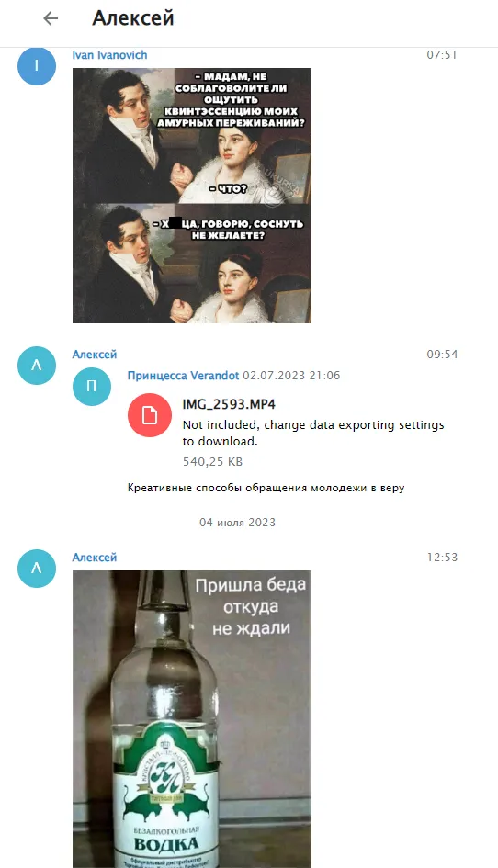The width and height of the screenshot is (498, 868).
Task: Click the Принцесса Verandot avatar with letter П
Action: (x=91, y=387)
